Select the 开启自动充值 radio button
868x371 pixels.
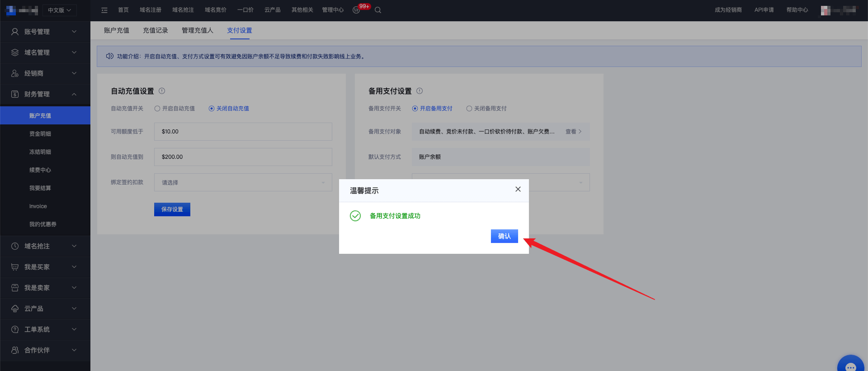157,109
